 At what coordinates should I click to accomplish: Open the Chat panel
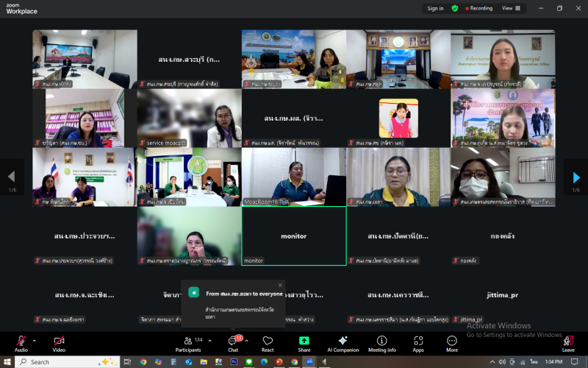(x=233, y=343)
